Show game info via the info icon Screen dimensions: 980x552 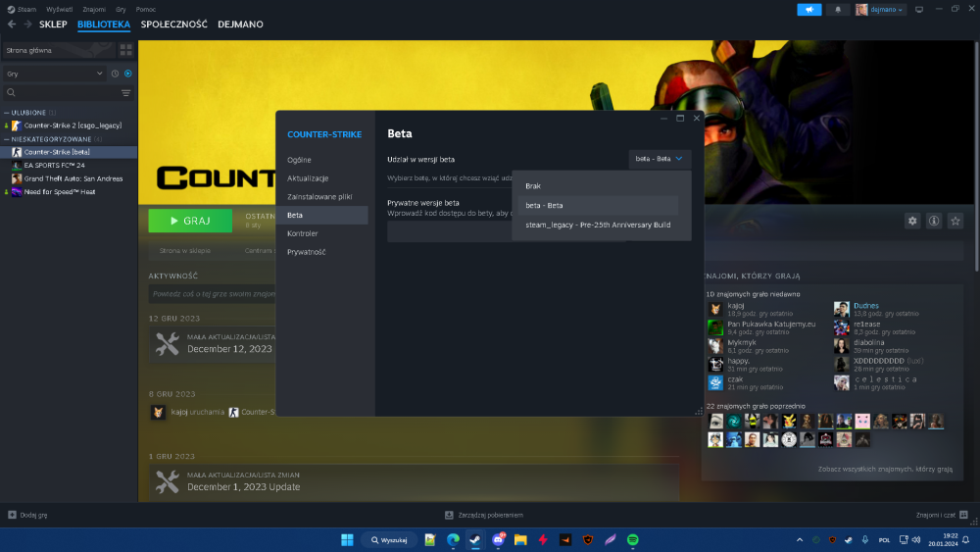click(934, 221)
